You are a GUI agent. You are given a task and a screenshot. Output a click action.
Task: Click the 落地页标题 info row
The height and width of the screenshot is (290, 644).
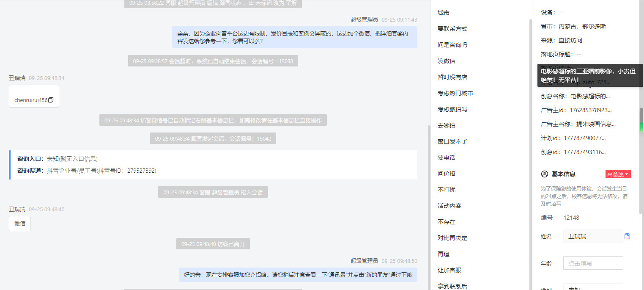click(x=561, y=54)
